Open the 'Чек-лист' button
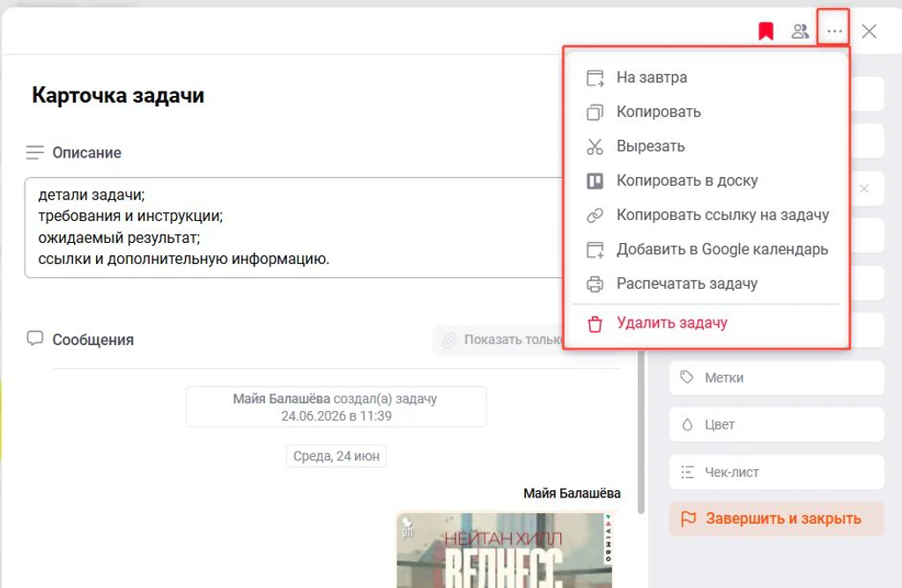 coord(777,473)
